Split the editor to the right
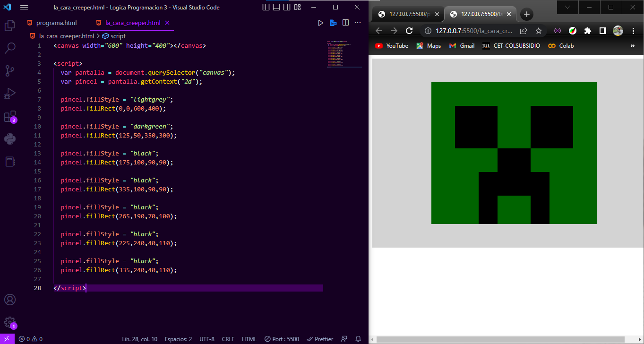This screenshot has height=344, width=644. [345, 23]
